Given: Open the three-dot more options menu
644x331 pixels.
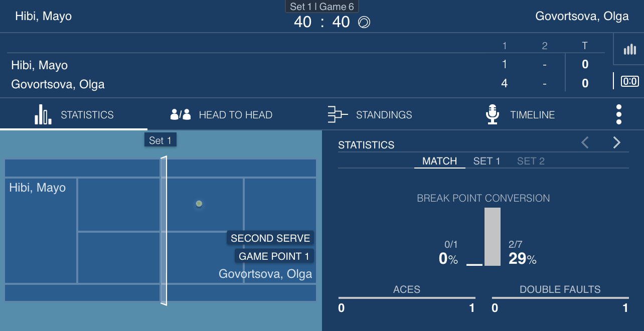Looking at the screenshot, I should point(619,114).
